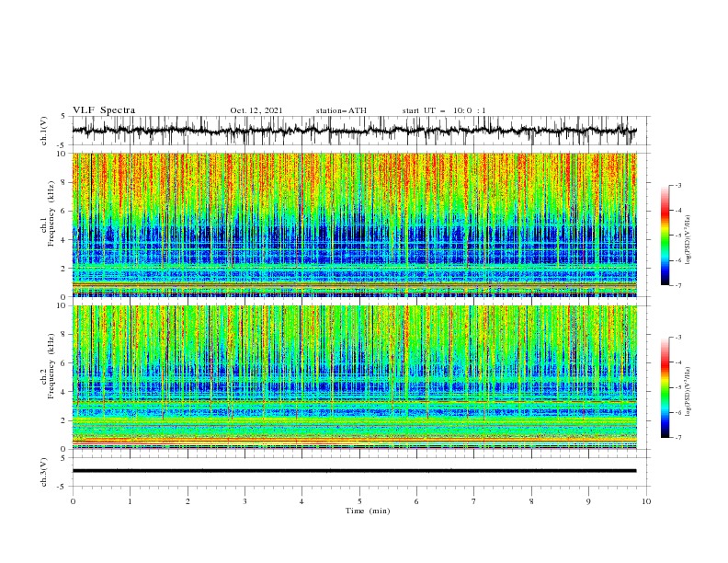Click the "-7" label on ch.1 colorbar
The height and width of the screenshot is (563, 728).
pyautogui.click(x=678, y=285)
